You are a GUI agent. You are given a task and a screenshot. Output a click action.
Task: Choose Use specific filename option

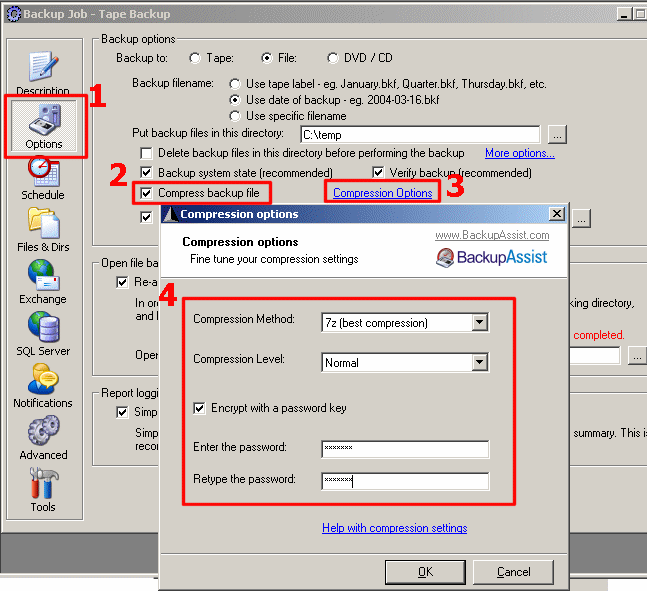tap(235, 116)
